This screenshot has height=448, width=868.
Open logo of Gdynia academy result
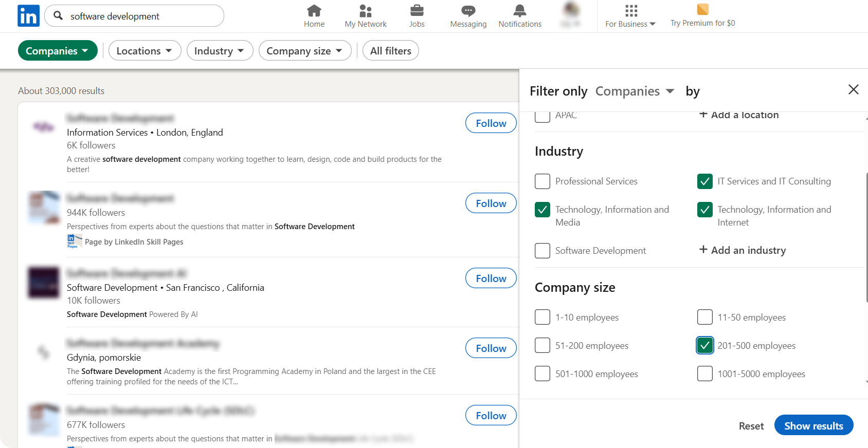(44, 352)
